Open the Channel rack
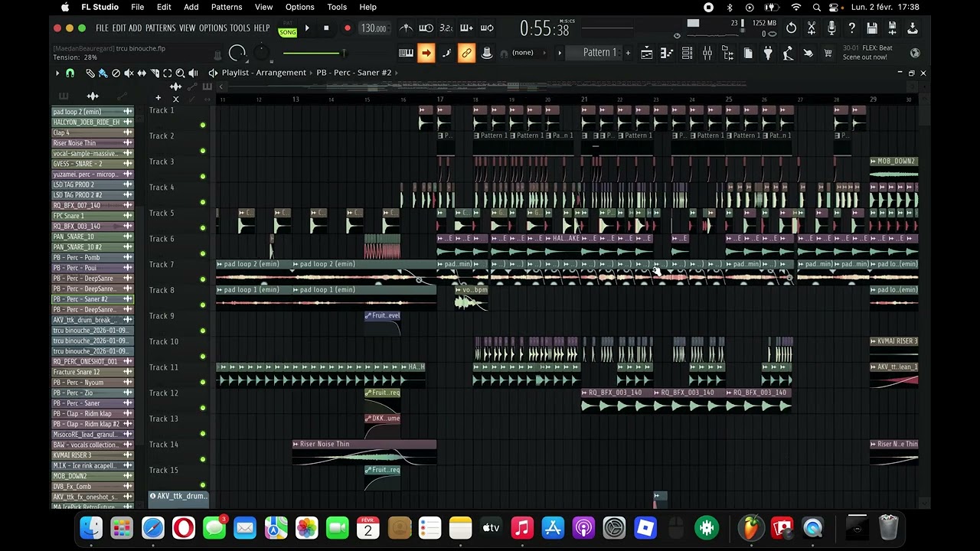 tap(687, 53)
